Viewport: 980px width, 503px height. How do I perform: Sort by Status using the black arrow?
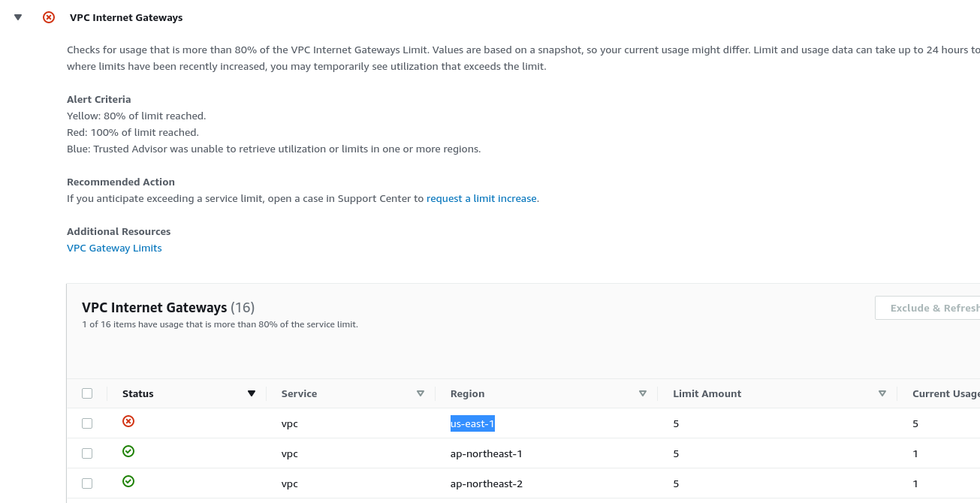coord(252,393)
